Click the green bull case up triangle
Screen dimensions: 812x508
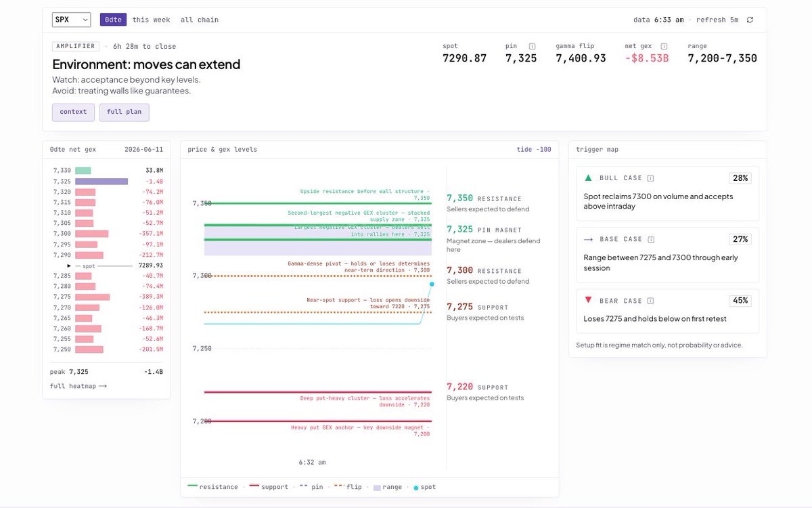click(588, 177)
